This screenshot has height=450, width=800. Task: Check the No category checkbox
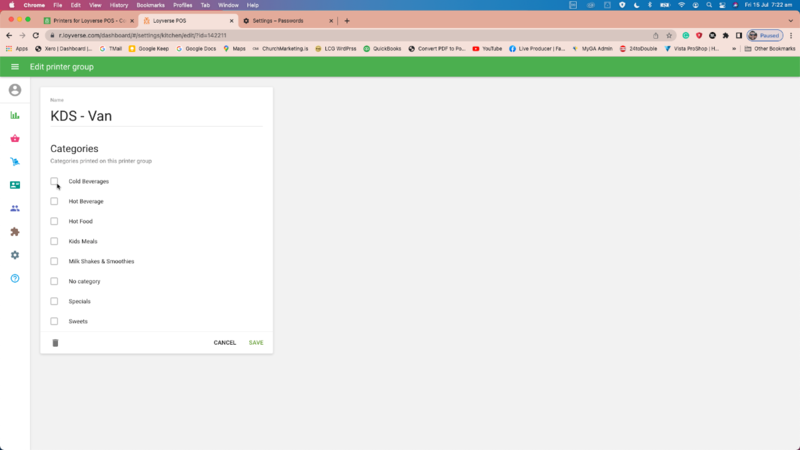(x=54, y=281)
